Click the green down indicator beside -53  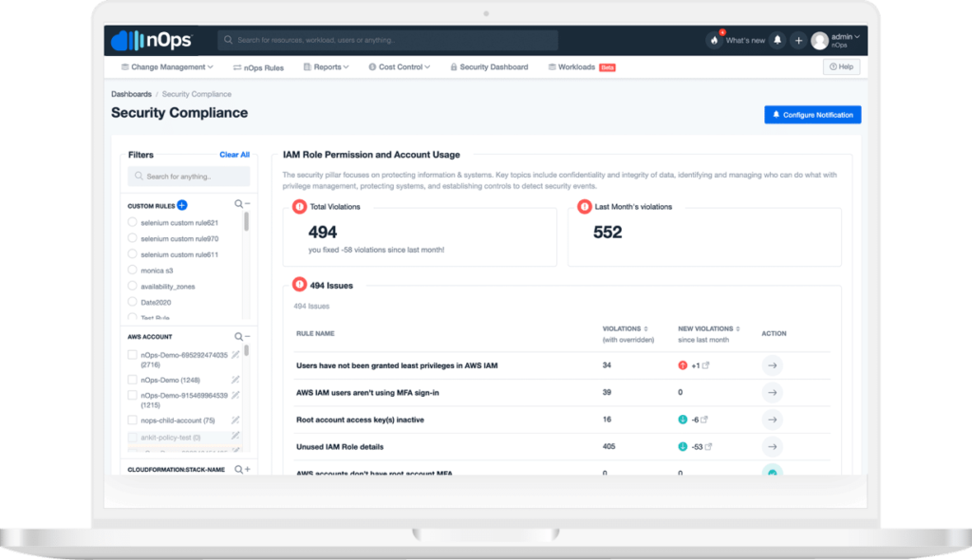coord(682,446)
